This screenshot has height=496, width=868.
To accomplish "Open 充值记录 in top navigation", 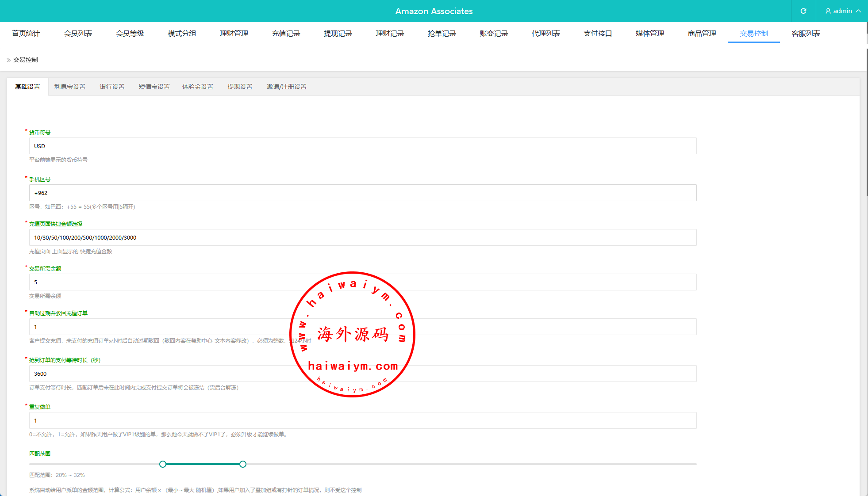I will click(x=286, y=34).
